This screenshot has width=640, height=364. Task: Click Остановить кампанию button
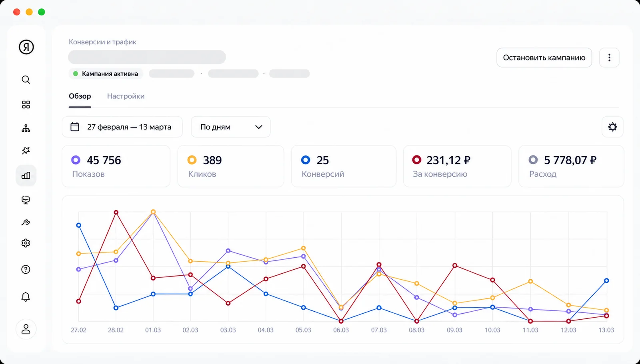[x=544, y=58]
